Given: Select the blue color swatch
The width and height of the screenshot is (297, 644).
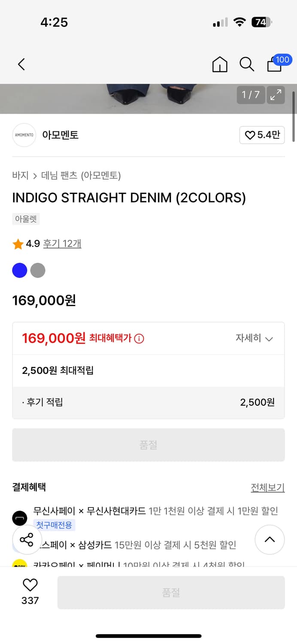Looking at the screenshot, I should (x=19, y=270).
